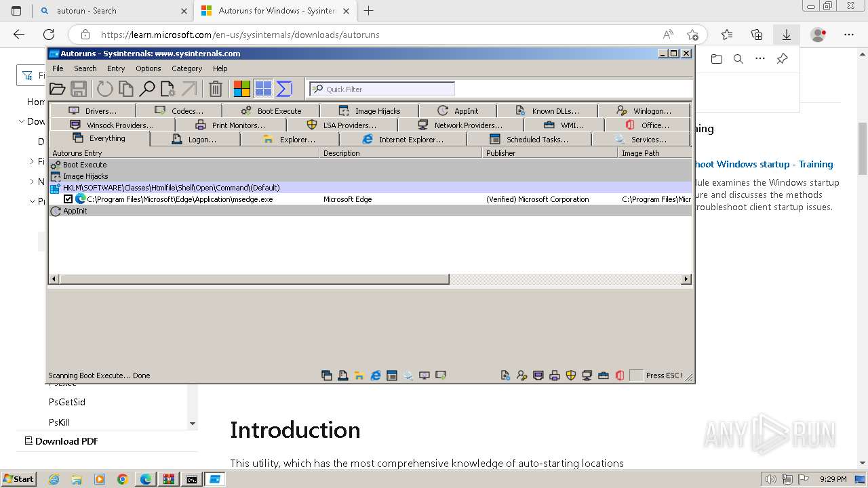Image resolution: width=868 pixels, height=488 pixels.
Task: Open the Search menu in Autoruns
Action: (x=85, y=68)
